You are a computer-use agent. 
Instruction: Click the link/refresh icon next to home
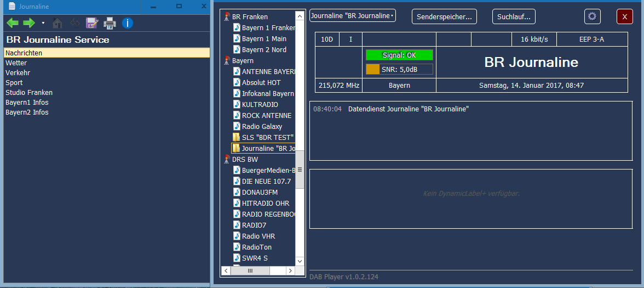click(x=74, y=23)
